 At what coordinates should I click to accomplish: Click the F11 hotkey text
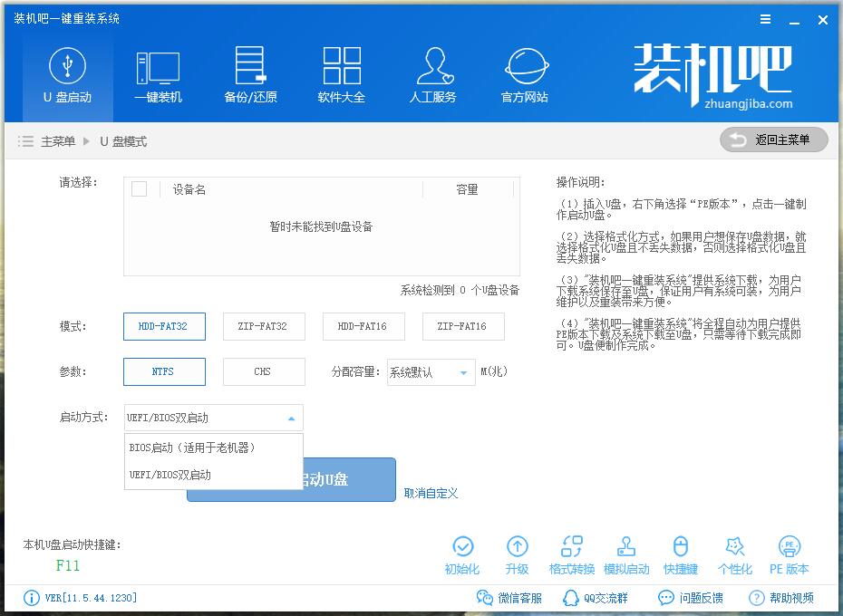coord(68,565)
